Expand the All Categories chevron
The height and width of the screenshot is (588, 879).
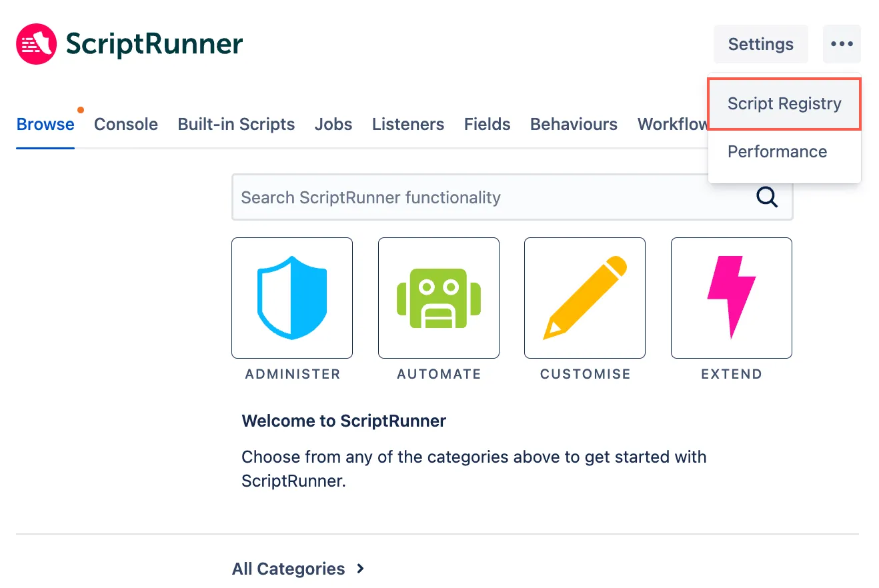(x=360, y=569)
